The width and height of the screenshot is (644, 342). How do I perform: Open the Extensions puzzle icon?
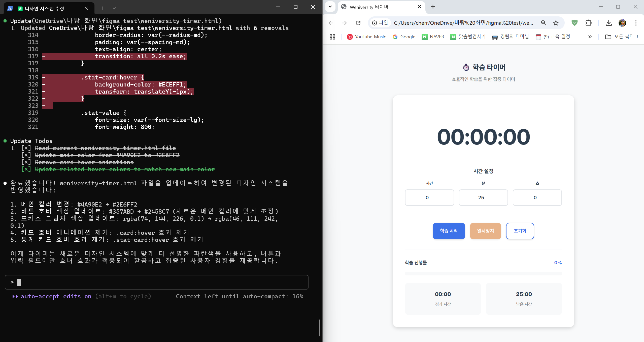tap(588, 23)
